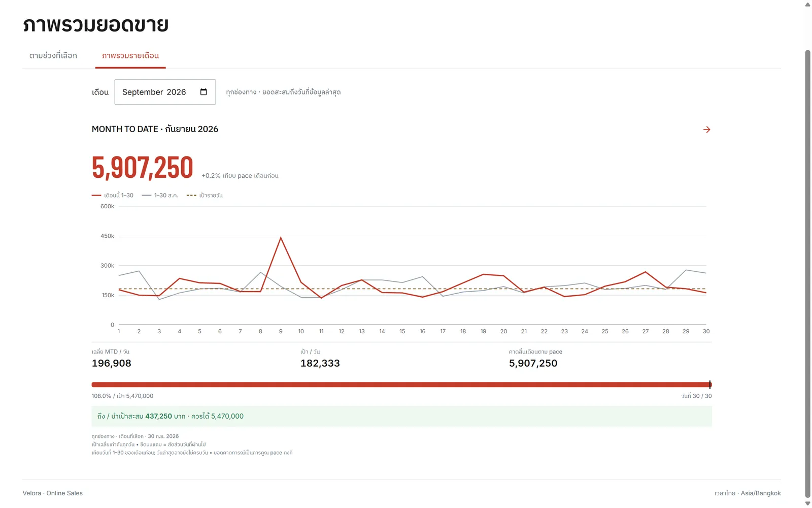Open the calendar picker icon in month field

click(x=204, y=92)
